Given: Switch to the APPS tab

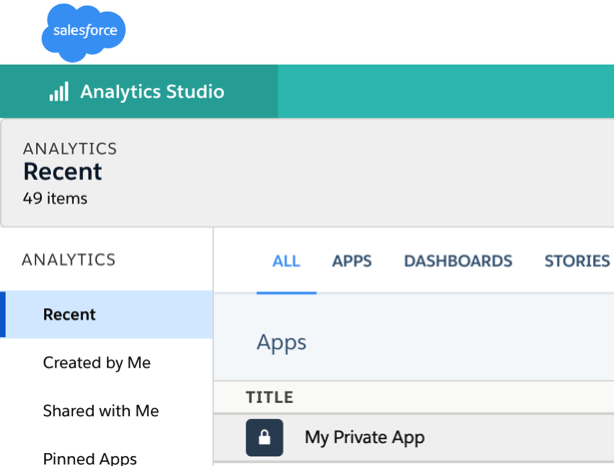Looking at the screenshot, I should 352,261.
